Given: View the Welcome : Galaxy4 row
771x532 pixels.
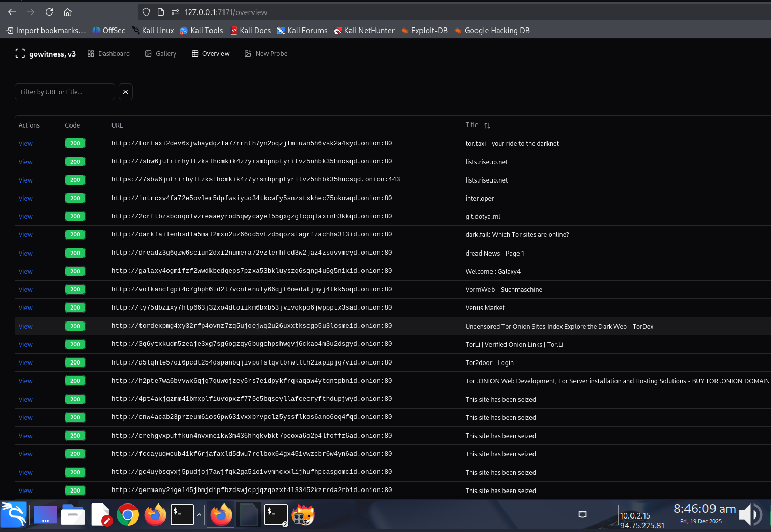Looking at the screenshot, I should point(25,271).
